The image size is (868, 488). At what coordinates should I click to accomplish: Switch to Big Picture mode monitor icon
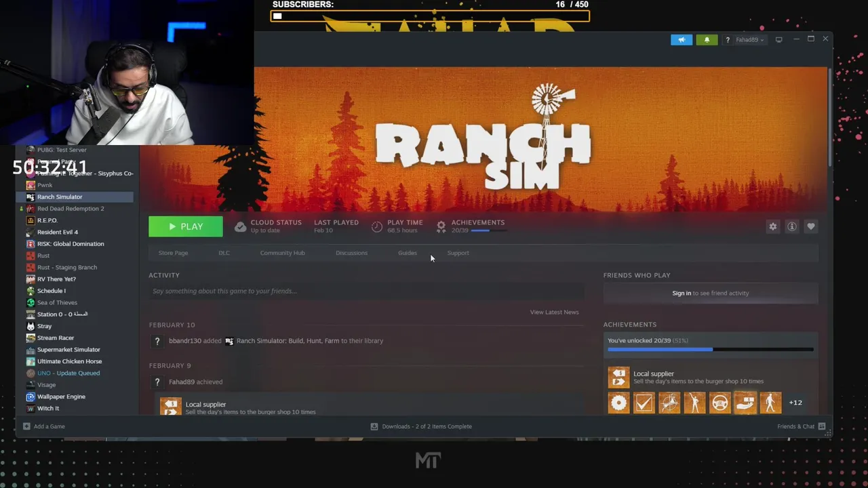[x=778, y=40]
